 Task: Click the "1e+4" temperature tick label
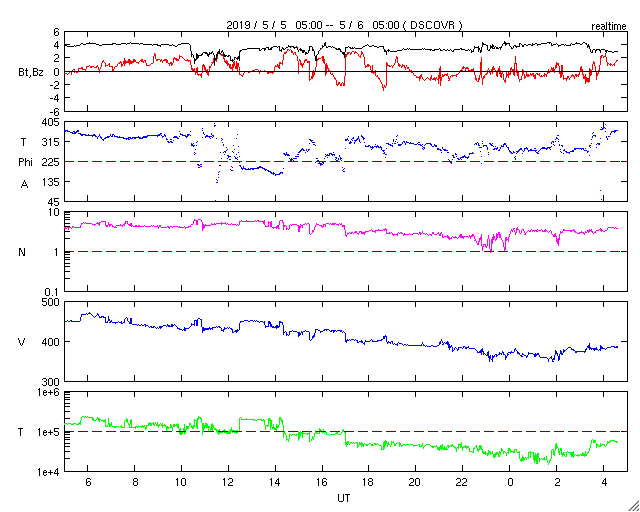point(49,472)
